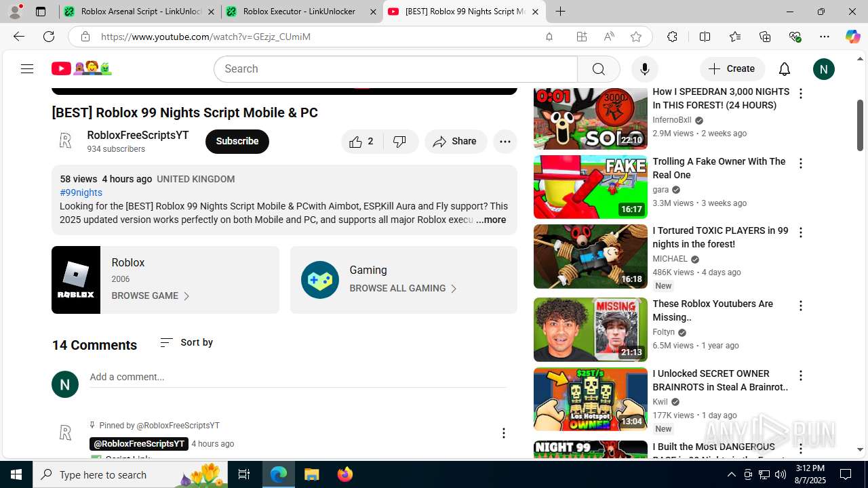Toggle Split screen view

(705, 37)
